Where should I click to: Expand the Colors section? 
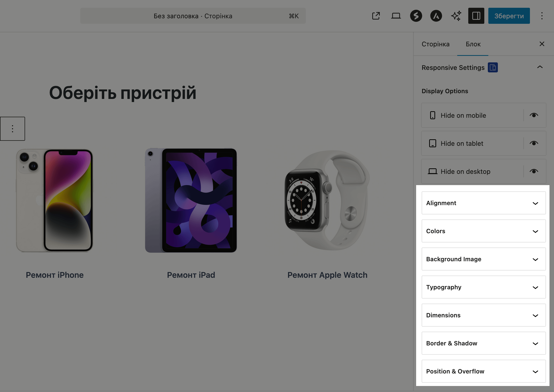point(483,231)
